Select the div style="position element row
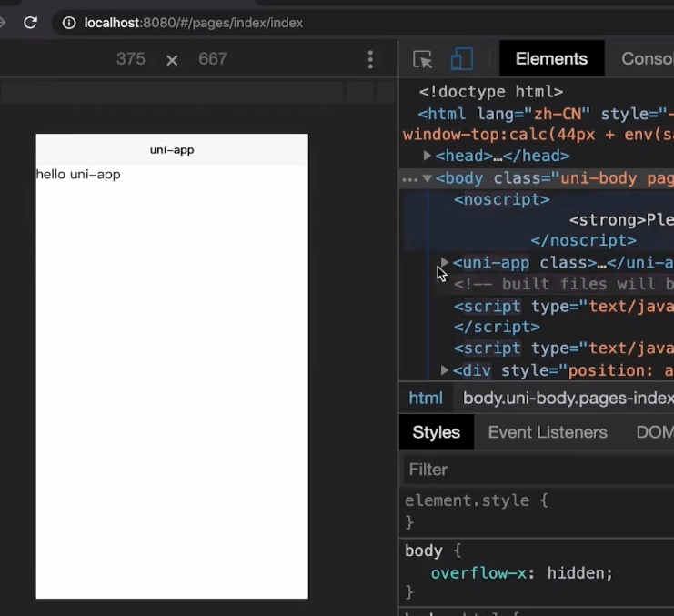This screenshot has width=674, height=616. [563, 370]
